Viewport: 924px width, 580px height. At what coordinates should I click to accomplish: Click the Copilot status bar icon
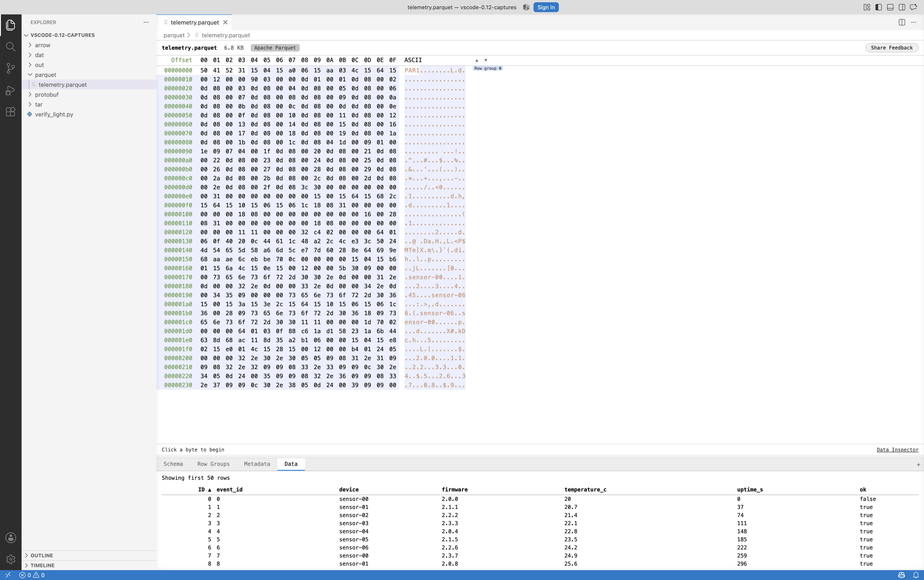coord(901,575)
